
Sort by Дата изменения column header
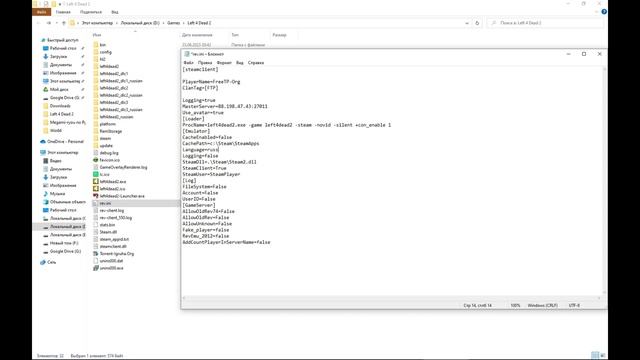pos(197,35)
